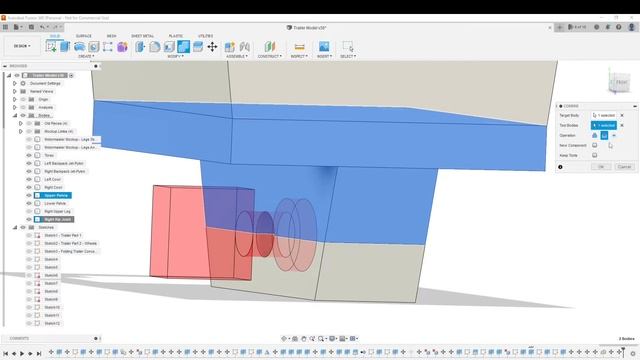Toggle visibility of Left Cover body
Viewport: 640px width, 360px height.
[29, 179]
